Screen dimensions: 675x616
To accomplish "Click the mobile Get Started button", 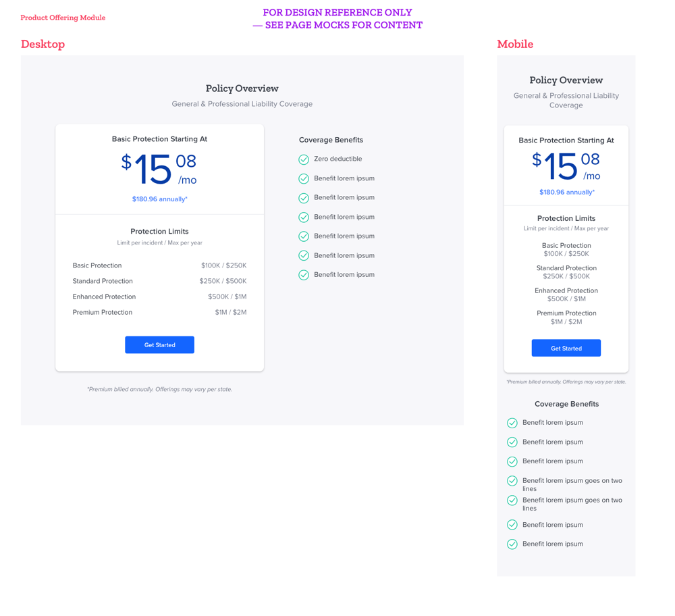I will click(x=566, y=348).
